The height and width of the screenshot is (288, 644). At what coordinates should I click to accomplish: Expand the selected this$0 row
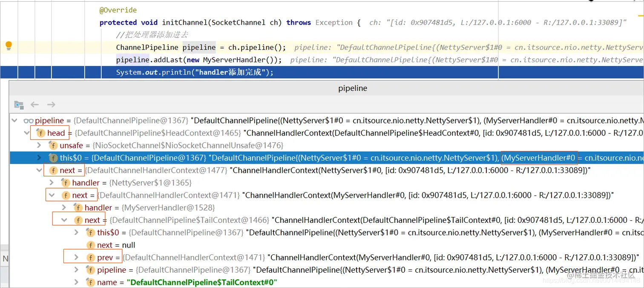[40, 158]
